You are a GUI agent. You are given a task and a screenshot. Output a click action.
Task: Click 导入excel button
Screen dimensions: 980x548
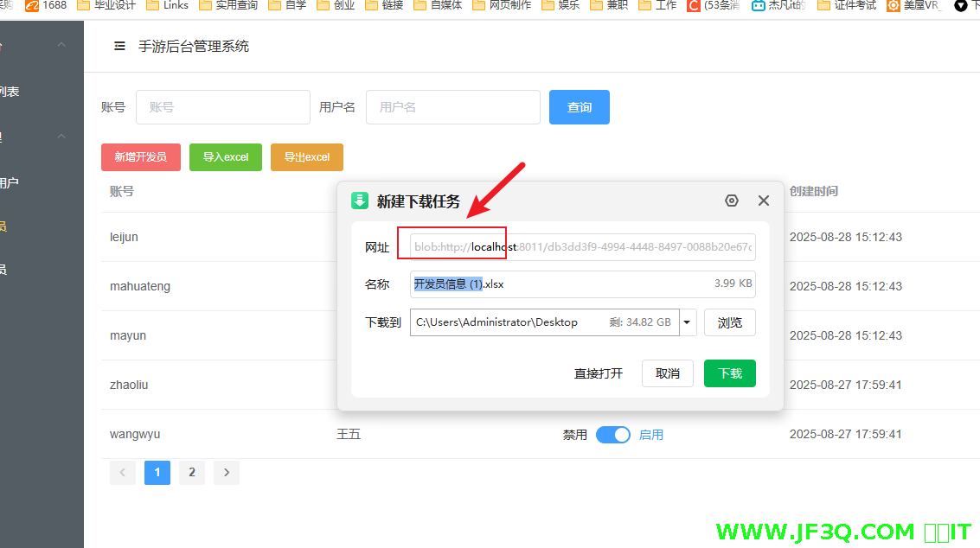pos(226,157)
